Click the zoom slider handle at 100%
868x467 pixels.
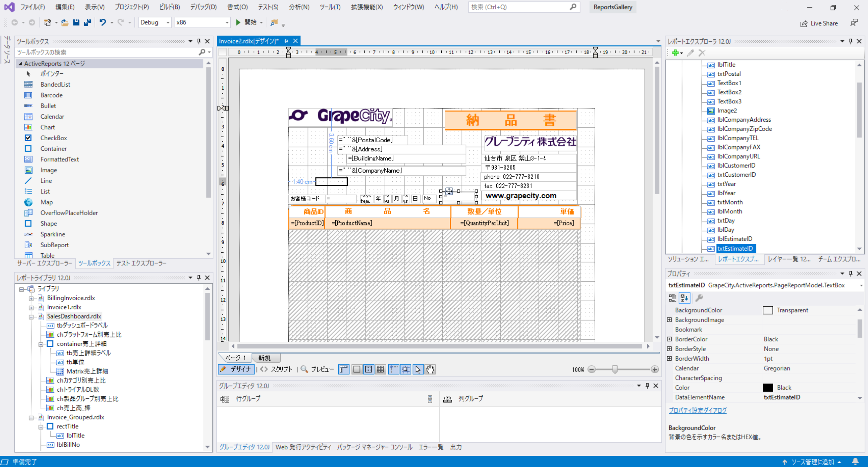click(615, 369)
